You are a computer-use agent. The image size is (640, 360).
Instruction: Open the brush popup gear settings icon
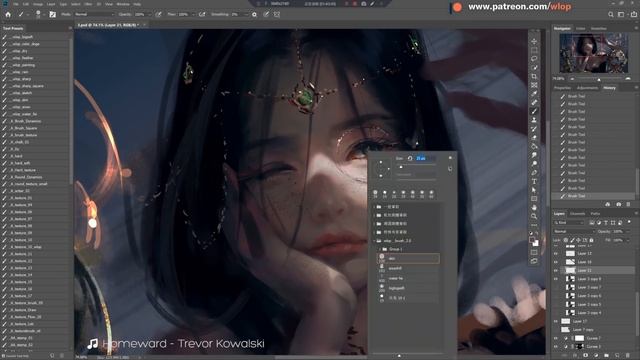pyautogui.click(x=450, y=158)
